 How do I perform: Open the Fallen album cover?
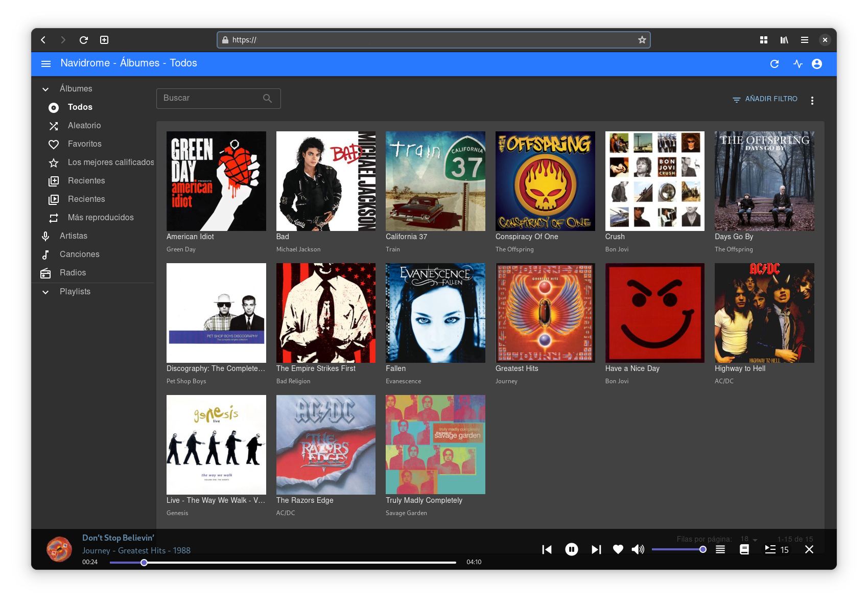[x=435, y=313]
